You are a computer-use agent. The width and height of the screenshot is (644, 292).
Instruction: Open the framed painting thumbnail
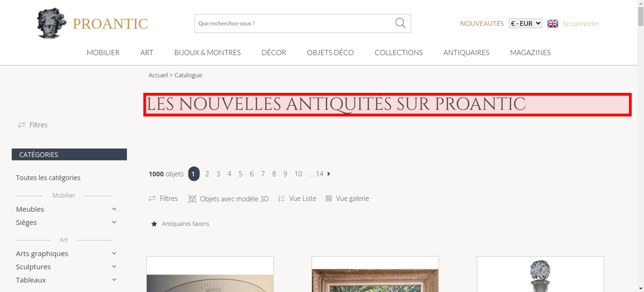tap(375, 274)
